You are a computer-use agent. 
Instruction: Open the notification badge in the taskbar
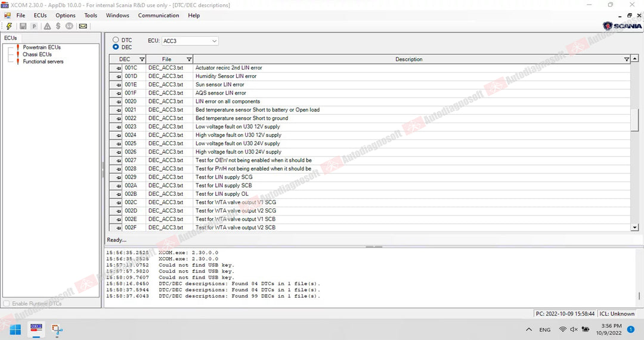click(x=631, y=329)
